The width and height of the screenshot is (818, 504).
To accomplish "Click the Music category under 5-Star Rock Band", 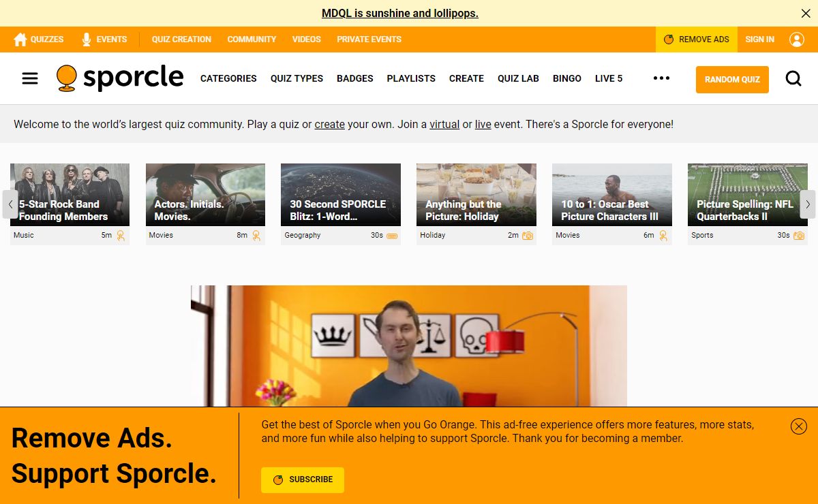I will tap(23, 236).
